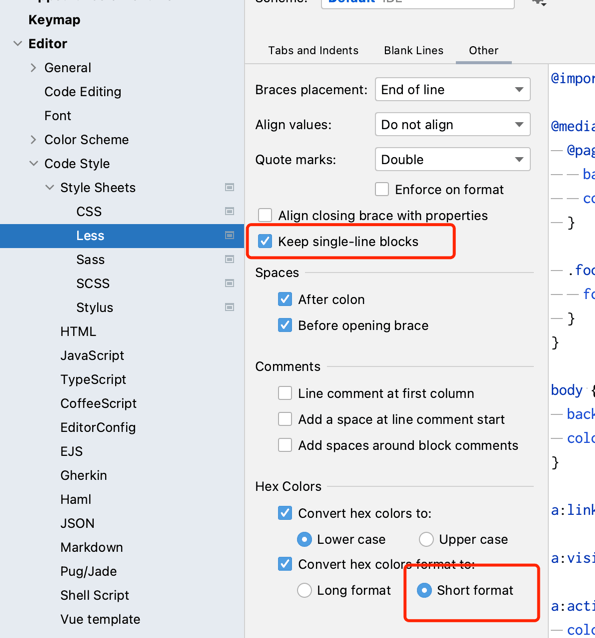Viewport: 595px width, 638px height.
Task: Enable Line comment at first column
Action: tap(285, 393)
